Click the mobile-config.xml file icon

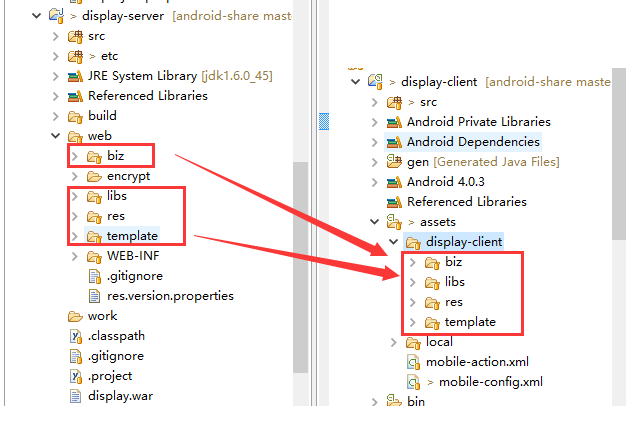click(x=414, y=382)
